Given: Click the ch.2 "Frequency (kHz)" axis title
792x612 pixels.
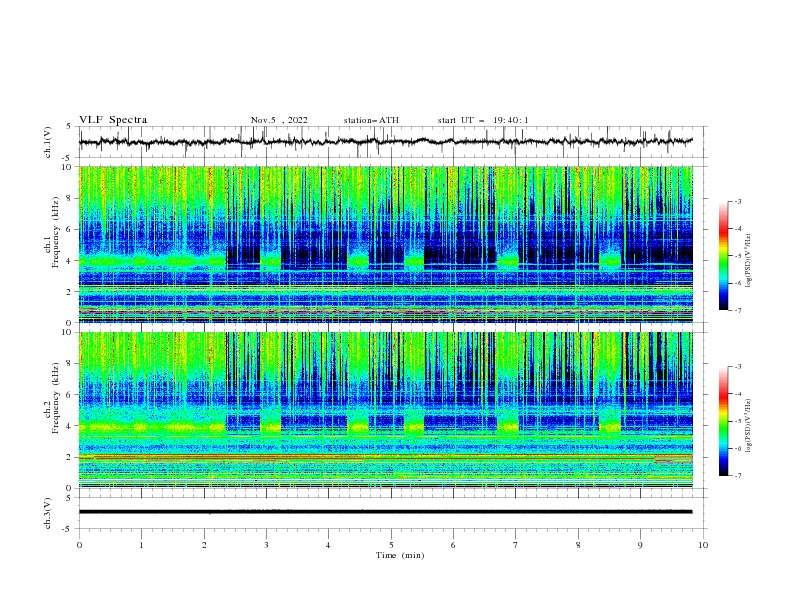Looking at the screenshot, I should (56, 397).
